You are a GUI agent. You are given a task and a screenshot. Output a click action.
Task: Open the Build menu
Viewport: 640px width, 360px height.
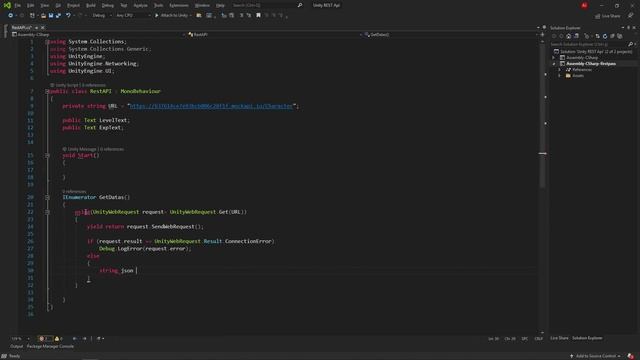[91, 5]
